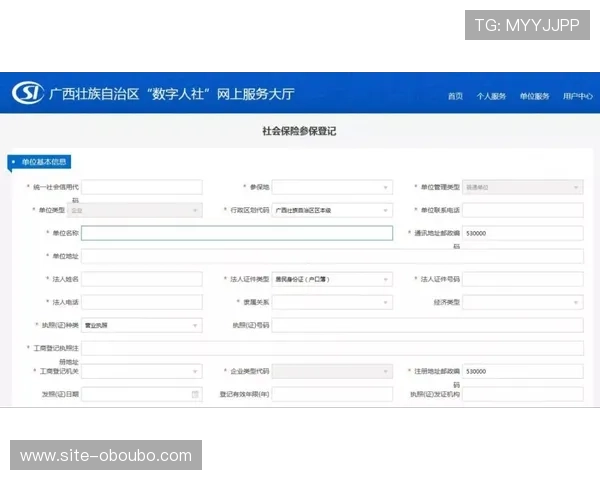Click the 法人电话 input field
Image resolution: width=600 pixels, height=480 pixels.
pyautogui.click(x=142, y=302)
